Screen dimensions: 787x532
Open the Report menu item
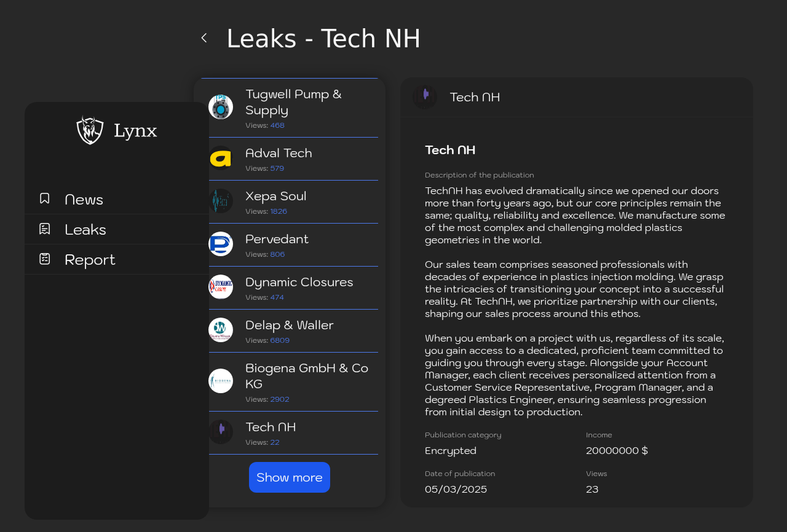[117, 259]
